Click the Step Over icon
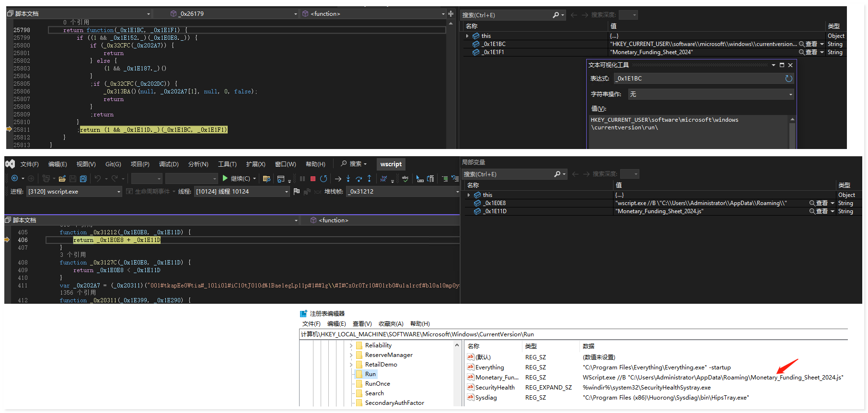This screenshot has width=868, height=413. [359, 179]
